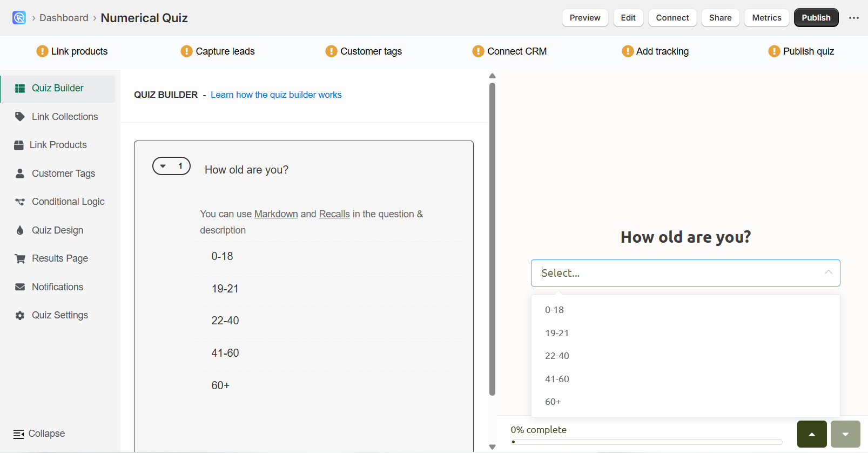868x453 pixels.
Task: Click the scrollbar down arrow
Action: point(492,447)
